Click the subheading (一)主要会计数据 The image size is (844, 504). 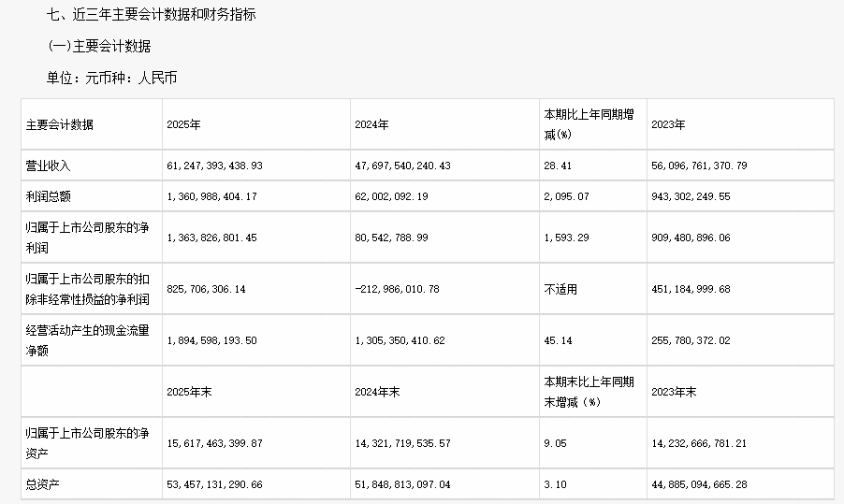pos(98,46)
